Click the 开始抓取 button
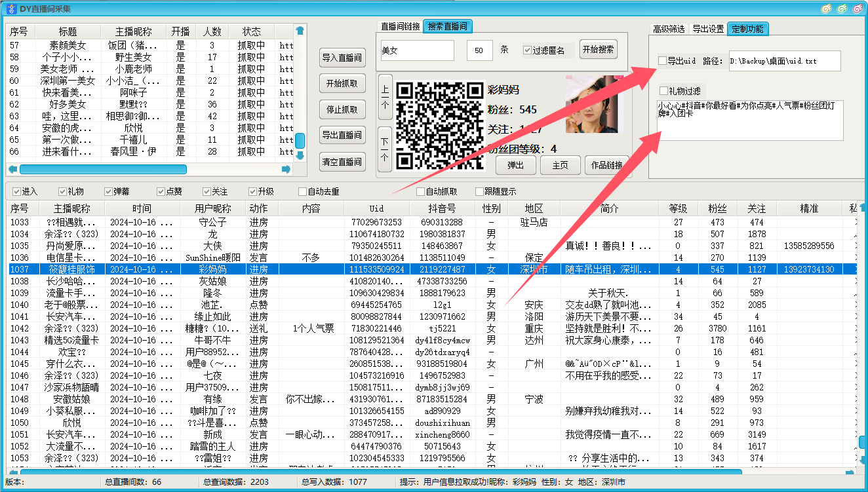 (342, 83)
